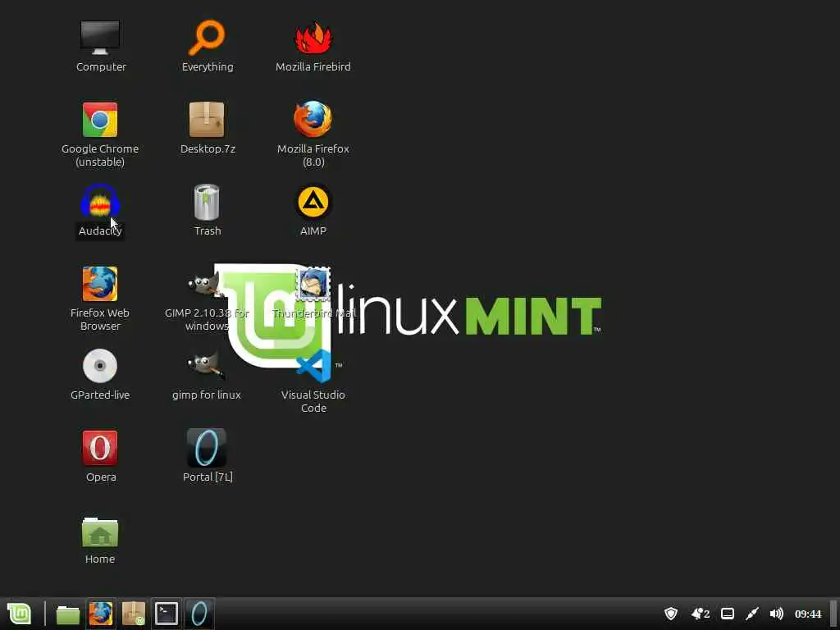This screenshot has height=630, width=840.
Task: Open file manager from the taskbar
Action: (68, 614)
